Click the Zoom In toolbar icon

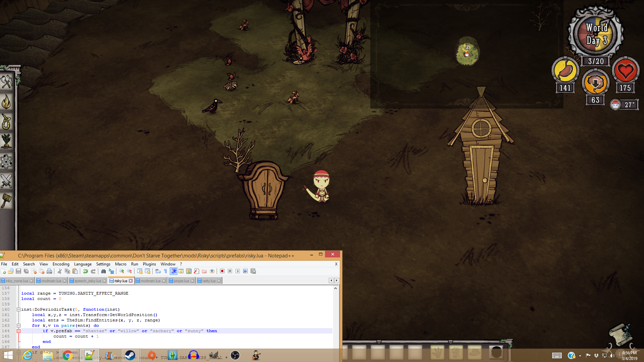coord(121,271)
